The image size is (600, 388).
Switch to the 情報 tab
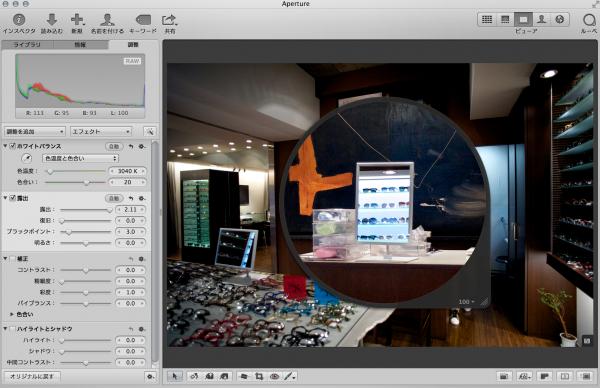80,45
